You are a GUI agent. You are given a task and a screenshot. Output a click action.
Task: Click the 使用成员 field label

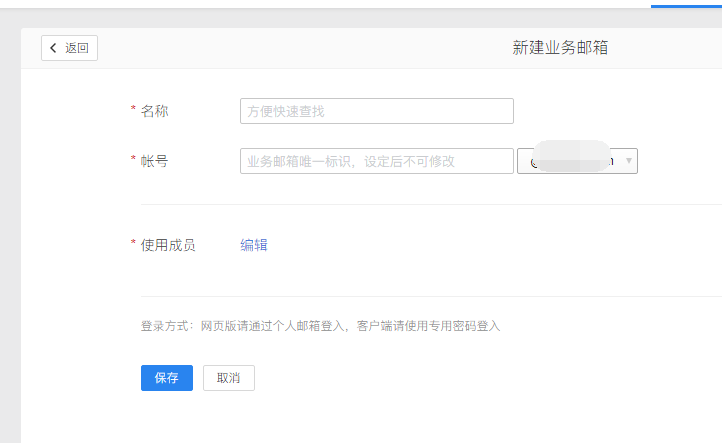coord(168,245)
